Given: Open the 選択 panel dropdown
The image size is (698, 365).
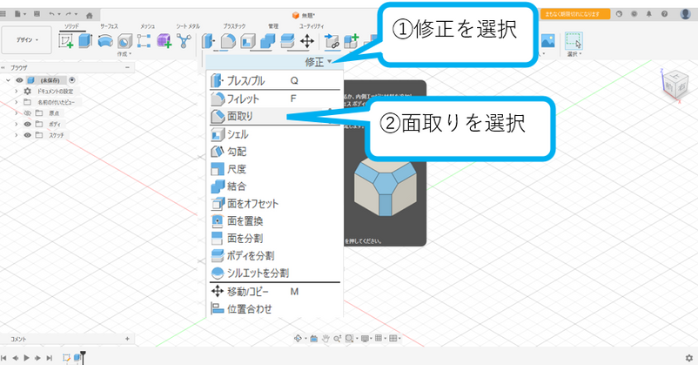Looking at the screenshot, I should [x=574, y=54].
